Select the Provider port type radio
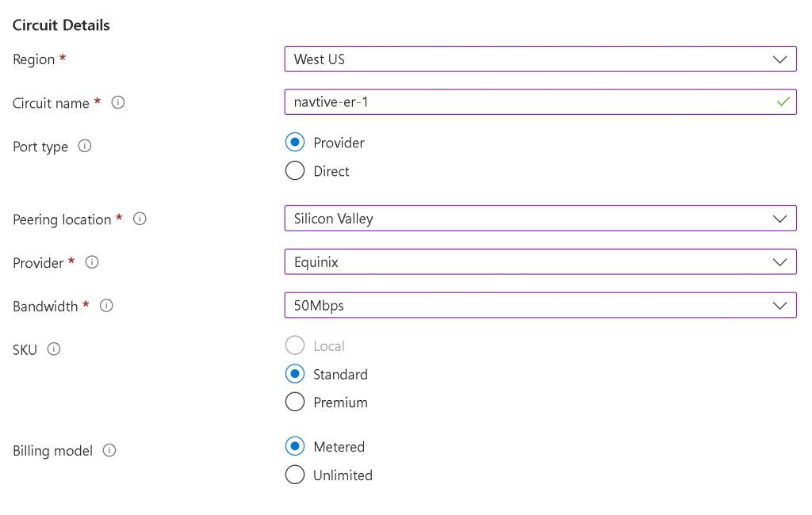Viewport: 812px width, 515px height. pyautogui.click(x=295, y=143)
